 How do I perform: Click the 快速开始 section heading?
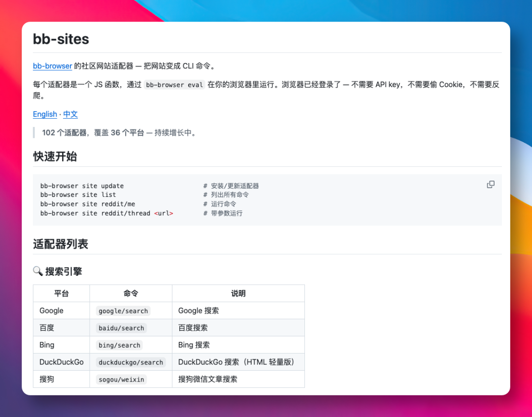point(55,157)
